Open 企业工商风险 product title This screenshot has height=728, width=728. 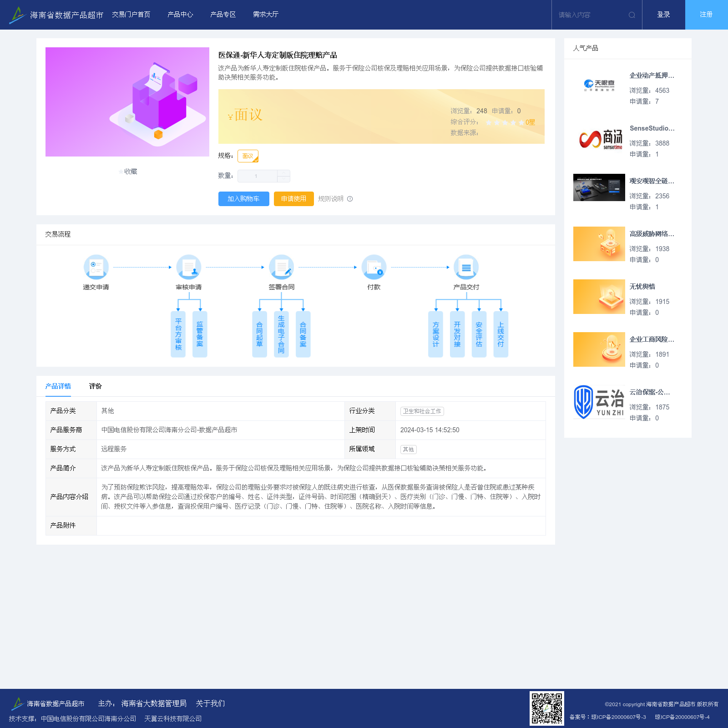(x=652, y=339)
